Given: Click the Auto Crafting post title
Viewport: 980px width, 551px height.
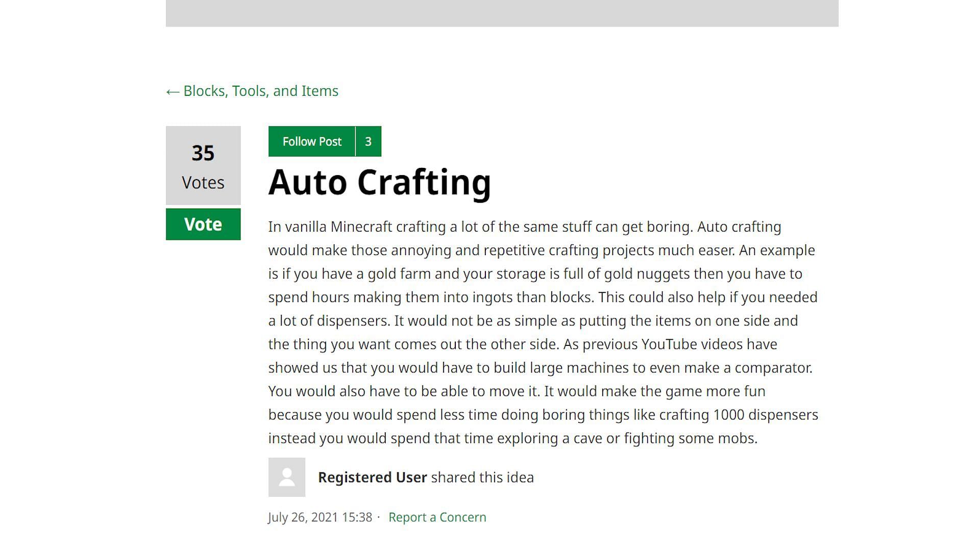Looking at the screenshot, I should pos(380,182).
